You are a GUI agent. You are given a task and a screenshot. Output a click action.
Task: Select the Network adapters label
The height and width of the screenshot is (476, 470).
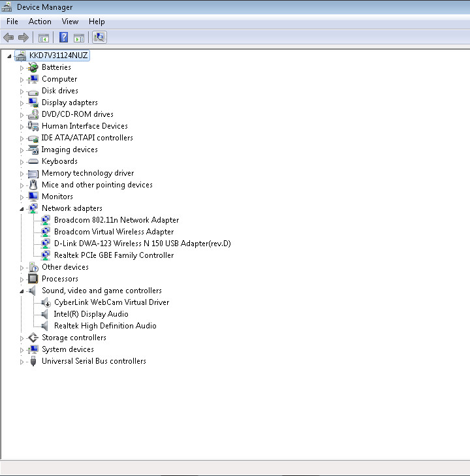72,208
